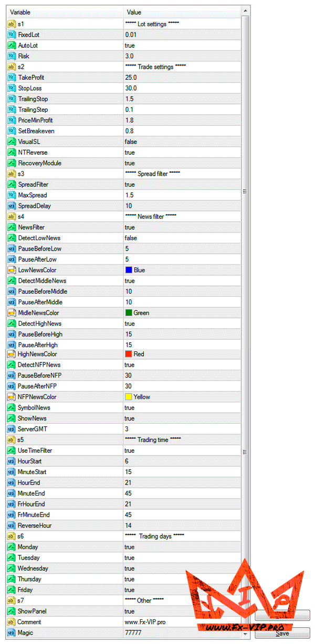The image size is (315, 644).
Task: Click the red HighNewsColor swatch
Action: [x=129, y=354]
